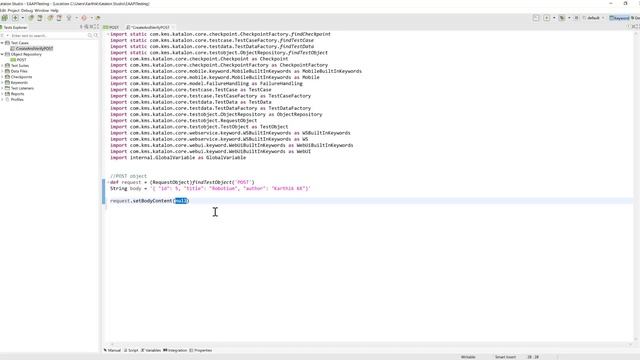Collapse the Test Cases folder
Viewport: 640px width, 360px height.
(2, 43)
